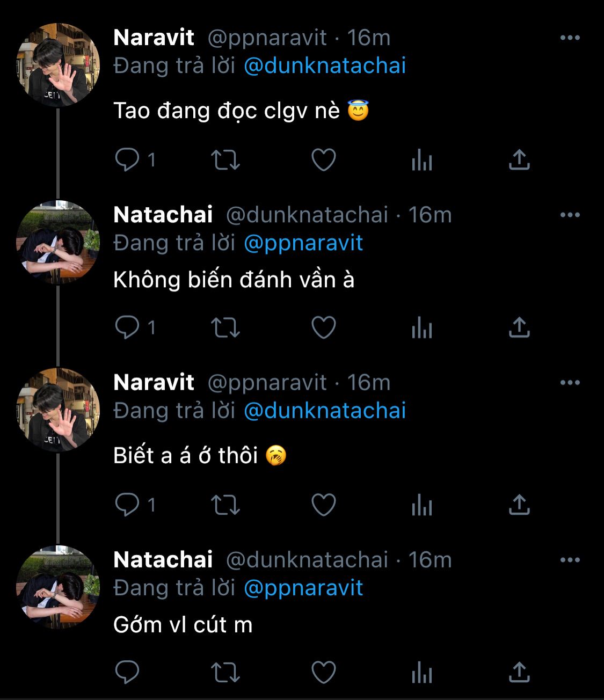Open more options on "Không biến đánh vần à" tweet
The width and height of the screenshot is (604, 700).
pos(570,215)
